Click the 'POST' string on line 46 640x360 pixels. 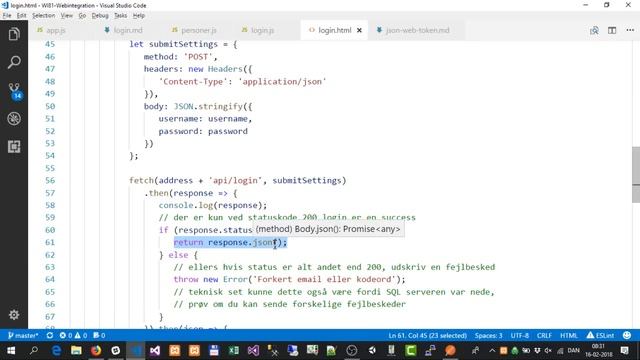pos(198,57)
